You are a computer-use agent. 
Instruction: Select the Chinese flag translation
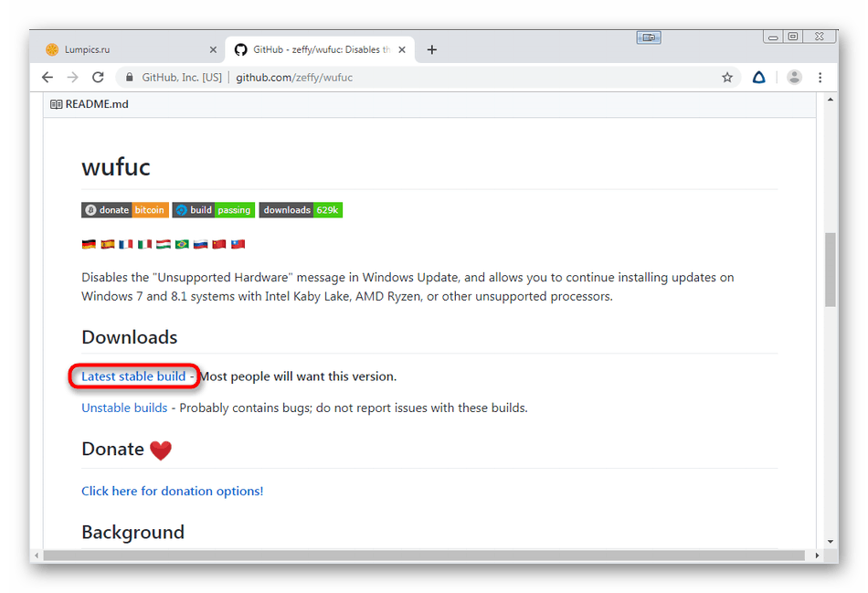click(x=219, y=244)
